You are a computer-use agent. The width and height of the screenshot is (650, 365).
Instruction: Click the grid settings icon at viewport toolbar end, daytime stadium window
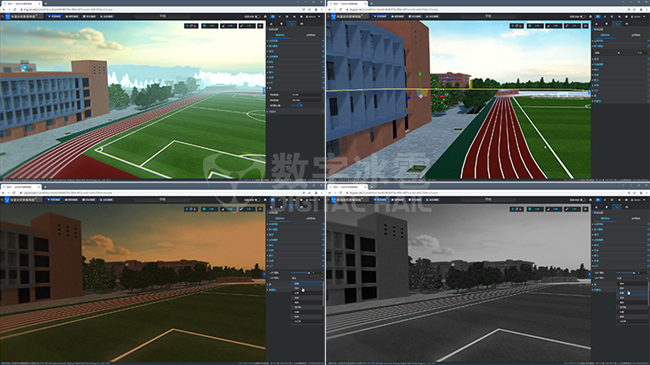tap(260, 26)
